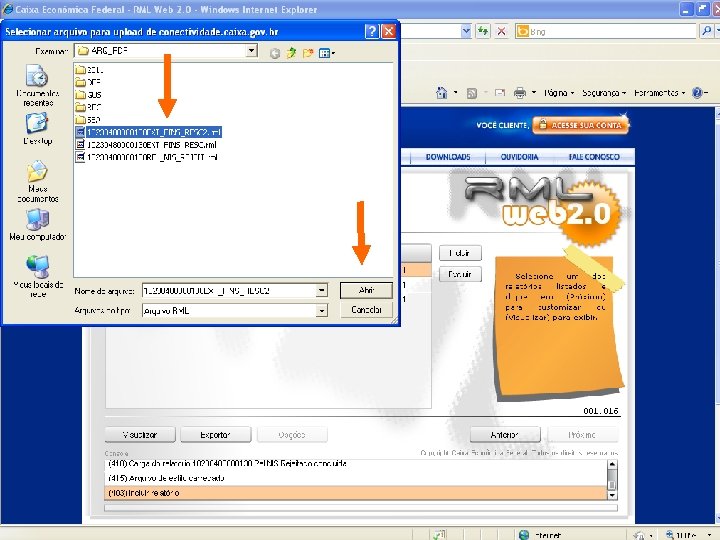Click the Anterior button
This screenshot has height=540, width=720.
tap(505, 434)
